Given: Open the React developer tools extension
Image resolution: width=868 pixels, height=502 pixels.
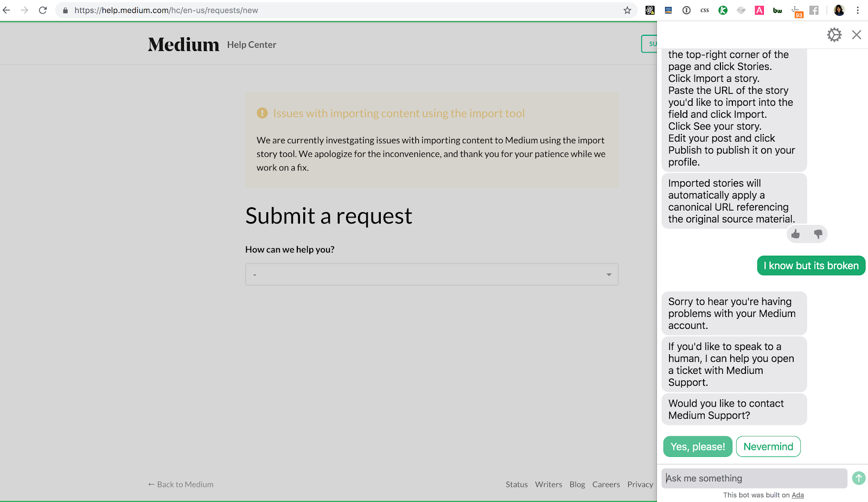Looking at the screenshot, I should pos(650,10).
